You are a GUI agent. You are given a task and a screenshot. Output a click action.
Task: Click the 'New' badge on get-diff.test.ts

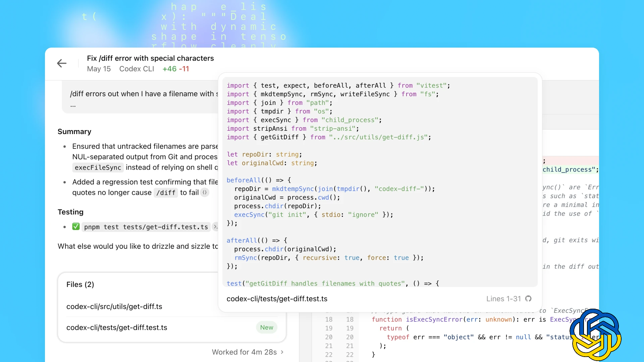(267, 327)
